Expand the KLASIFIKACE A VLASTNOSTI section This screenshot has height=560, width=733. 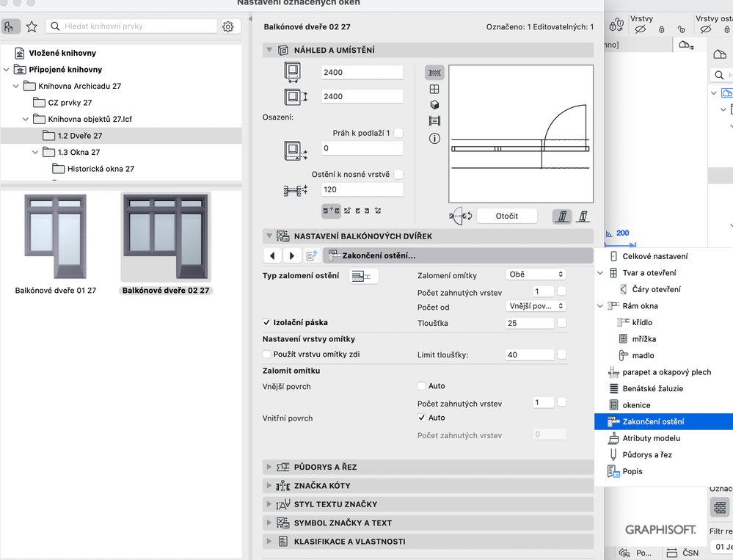[269, 542]
